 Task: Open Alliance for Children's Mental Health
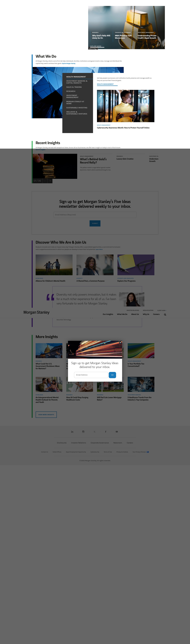(50, 281)
